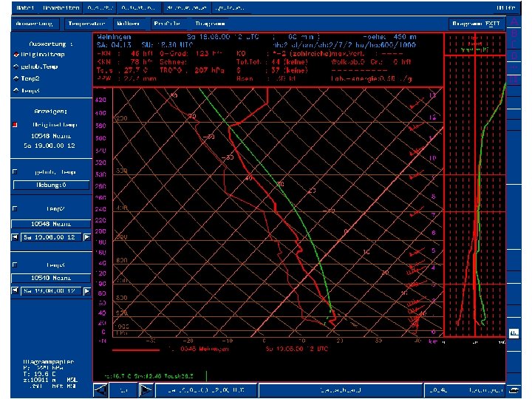The height and width of the screenshot is (399, 532).
Task: Open the Bearbeiten menu
Action: (x=61, y=8)
